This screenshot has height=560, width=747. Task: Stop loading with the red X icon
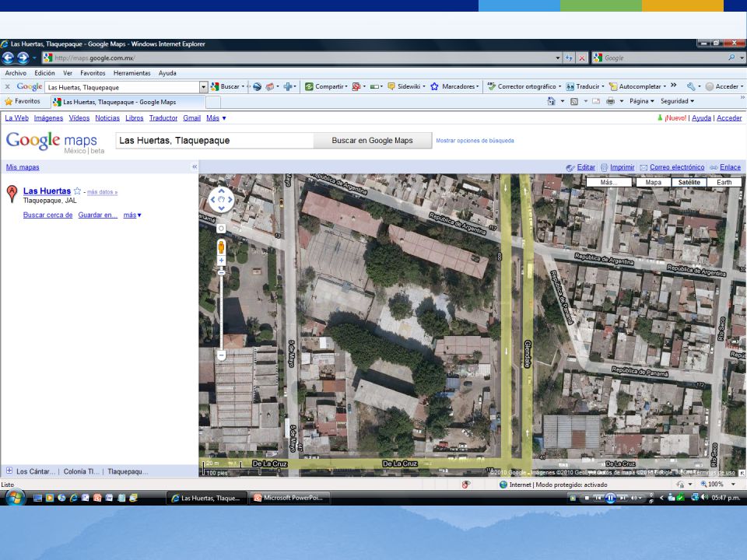pyautogui.click(x=582, y=58)
